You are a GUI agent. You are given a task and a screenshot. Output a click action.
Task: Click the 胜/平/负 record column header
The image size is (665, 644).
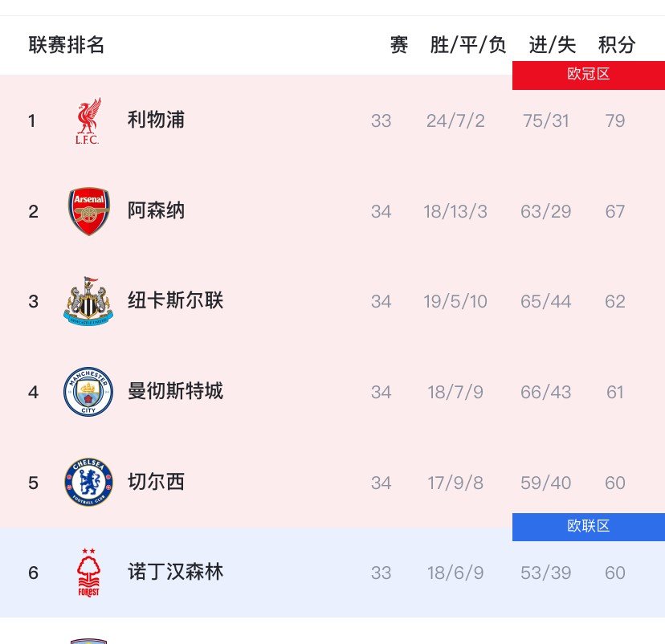tap(470, 45)
